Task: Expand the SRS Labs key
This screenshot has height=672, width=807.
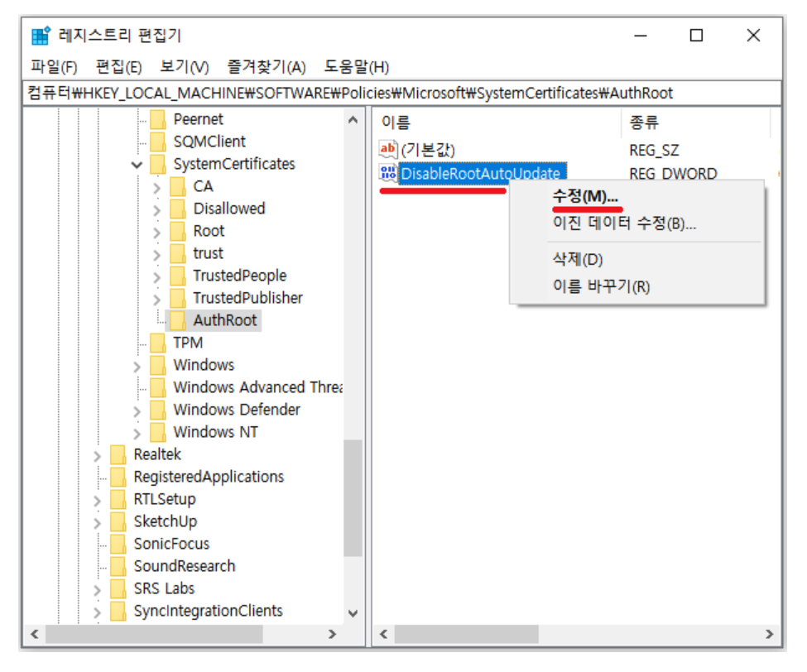Action: click(98, 590)
